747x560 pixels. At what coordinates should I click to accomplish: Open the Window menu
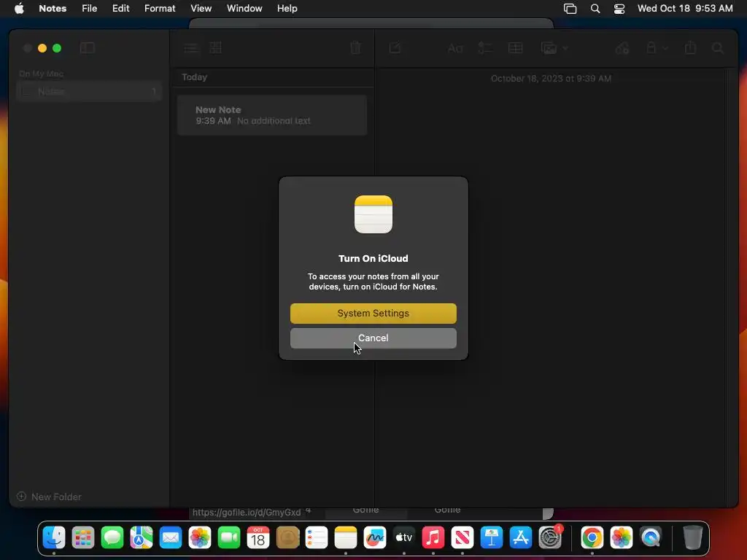coord(244,9)
